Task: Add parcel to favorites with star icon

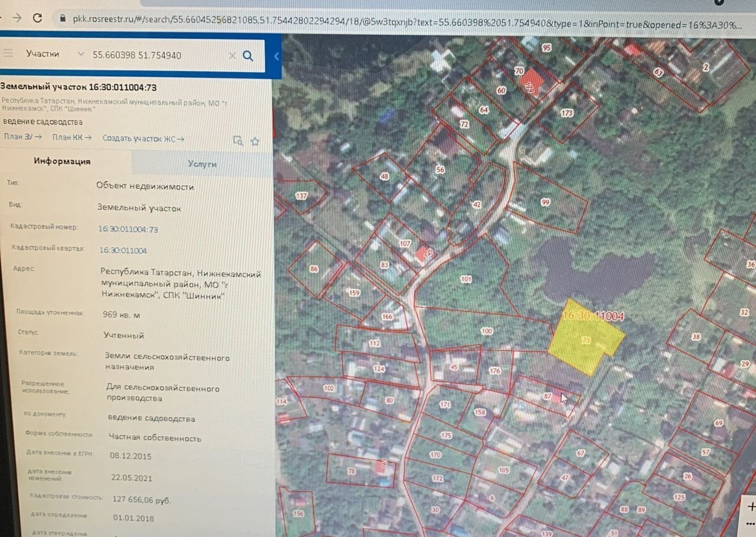Action: pos(255,141)
